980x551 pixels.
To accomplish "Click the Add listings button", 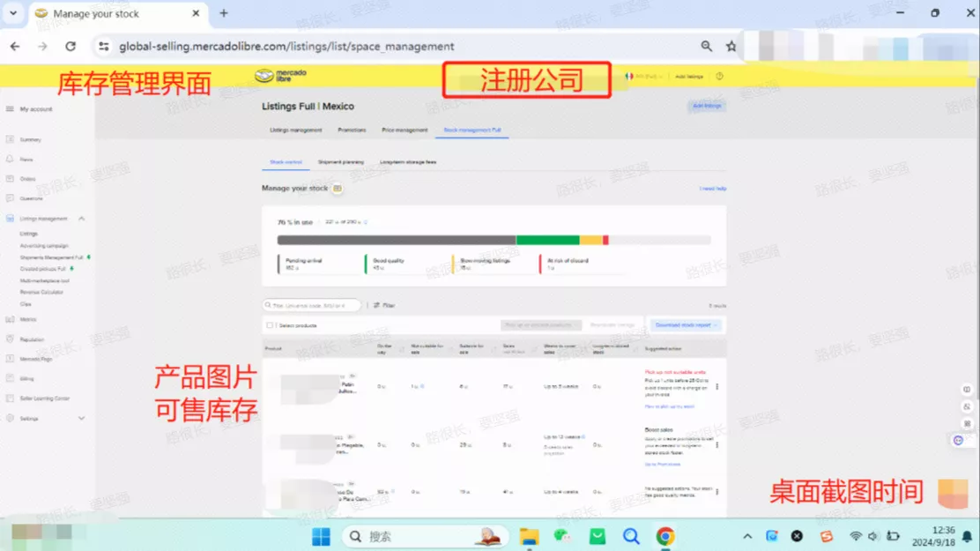I will point(706,106).
